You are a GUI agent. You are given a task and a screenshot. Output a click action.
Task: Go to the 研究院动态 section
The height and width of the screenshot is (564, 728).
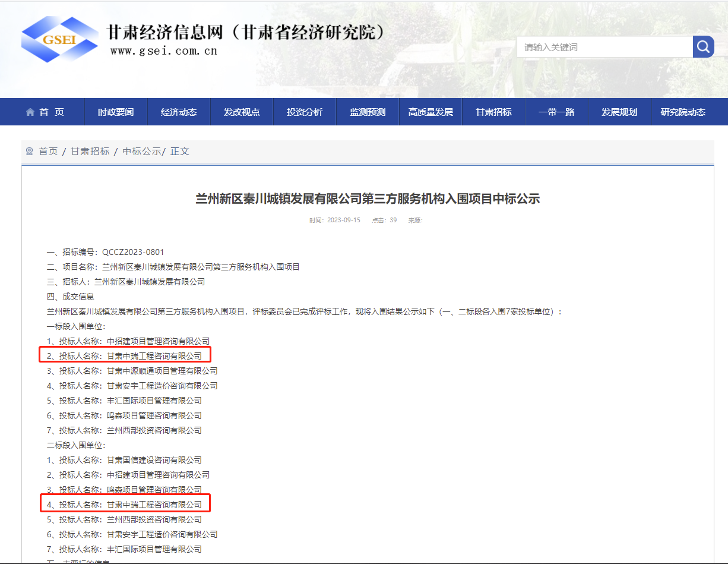(x=683, y=112)
